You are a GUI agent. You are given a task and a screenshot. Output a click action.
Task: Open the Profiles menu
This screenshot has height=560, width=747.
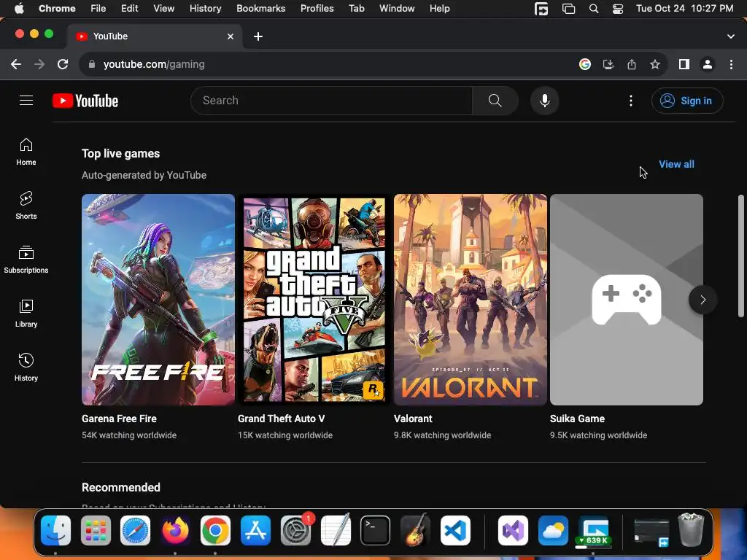tap(317, 9)
